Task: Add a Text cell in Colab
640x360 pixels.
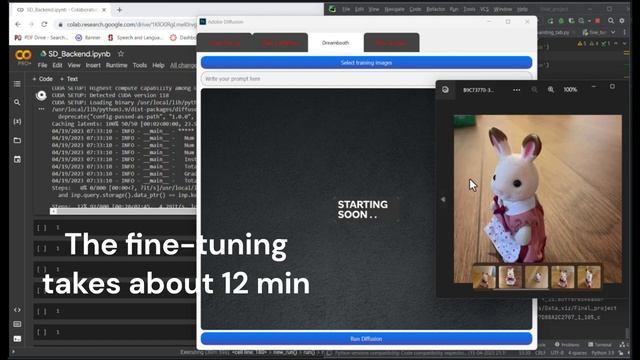Action: point(69,79)
